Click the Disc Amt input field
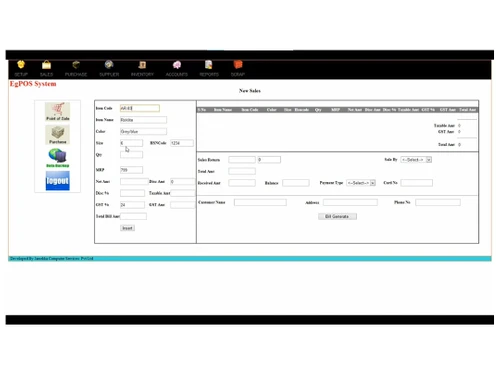This screenshot has height=375, width=500. (x=182, y=182)
